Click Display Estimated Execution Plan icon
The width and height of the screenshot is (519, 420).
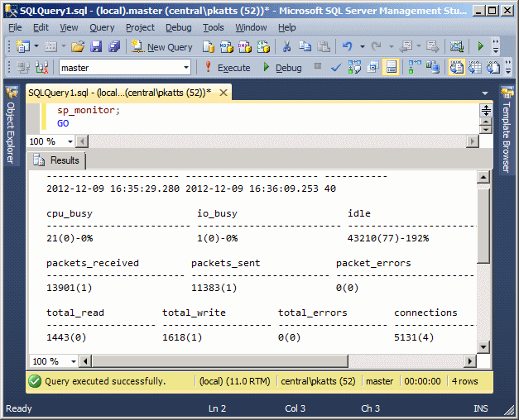[354, 68]
